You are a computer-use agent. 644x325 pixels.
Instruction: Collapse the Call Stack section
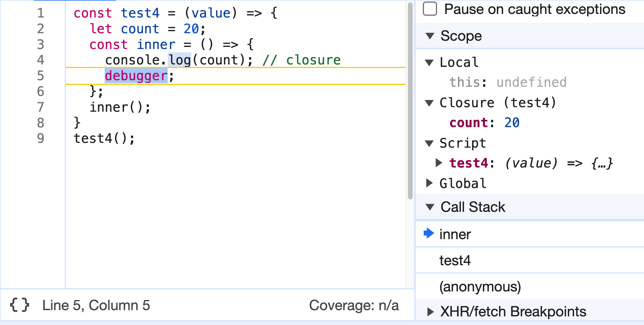pyautogui.click(x=430, y=207)
